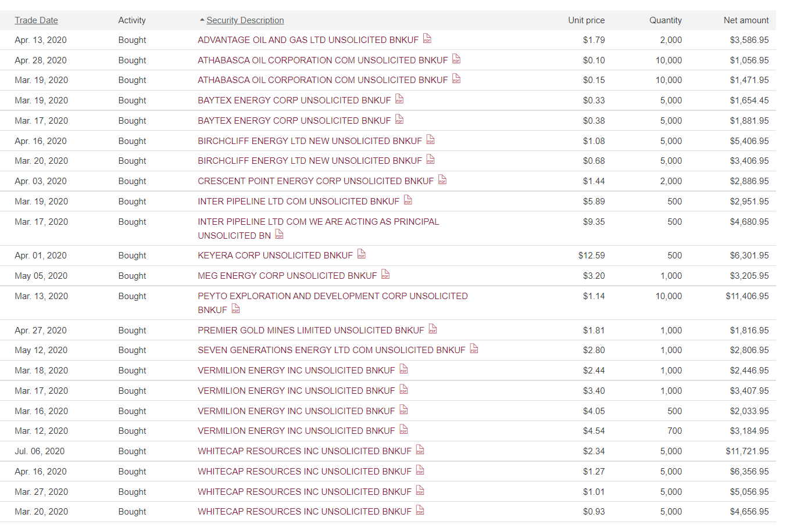The width and height of the screenshot is (790, 532).
Task: Open PDF icon for Athabasca Oil Mar. 19 trade
Action: click(x=456, y=79)
